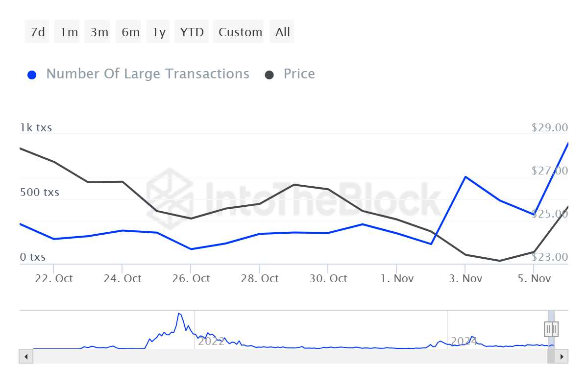Open the Custom date range picker
Screen dimensions: 588x392
pos(240,32)
